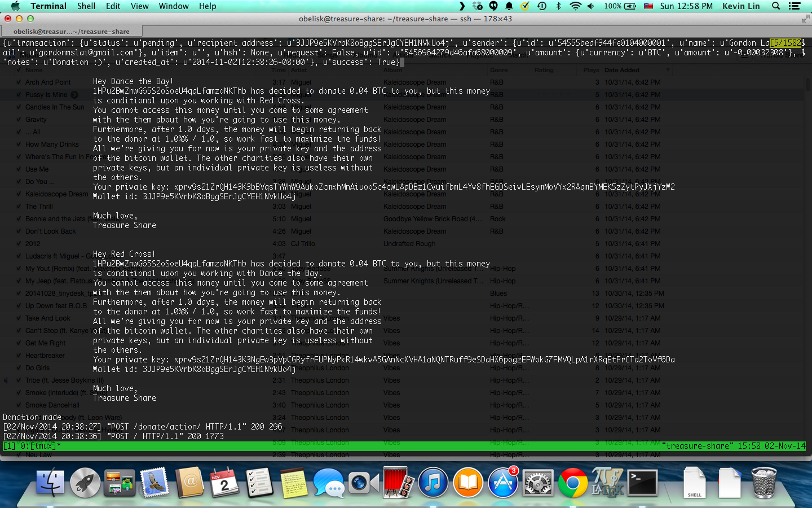Open iTunes music note icon in Dock

(x=433, y=483)
